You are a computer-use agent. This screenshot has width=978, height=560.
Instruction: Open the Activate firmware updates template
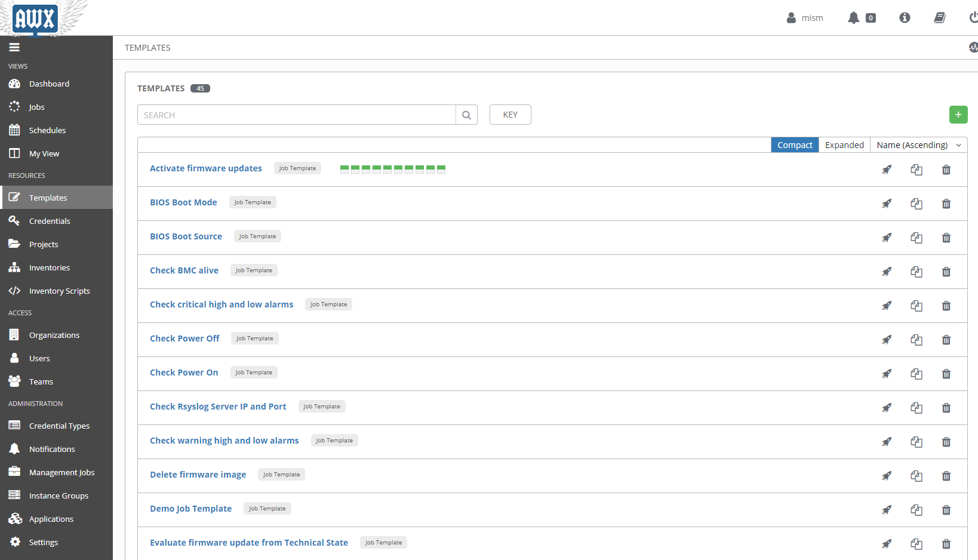pos(206,168)
